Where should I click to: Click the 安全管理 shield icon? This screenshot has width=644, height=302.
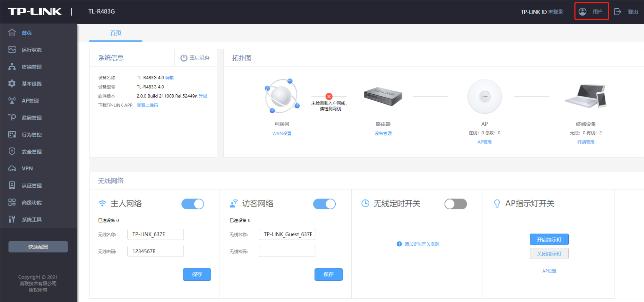point(12,151)
